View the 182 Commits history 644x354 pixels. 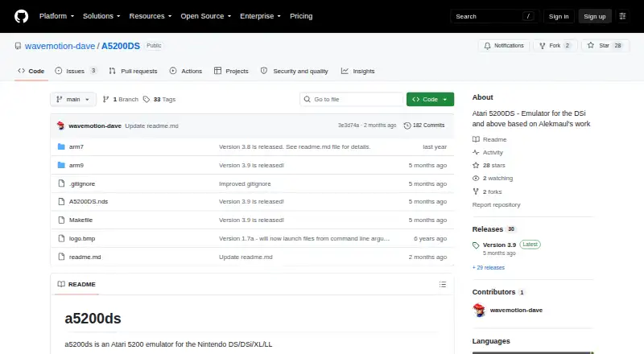pos(424,126)
